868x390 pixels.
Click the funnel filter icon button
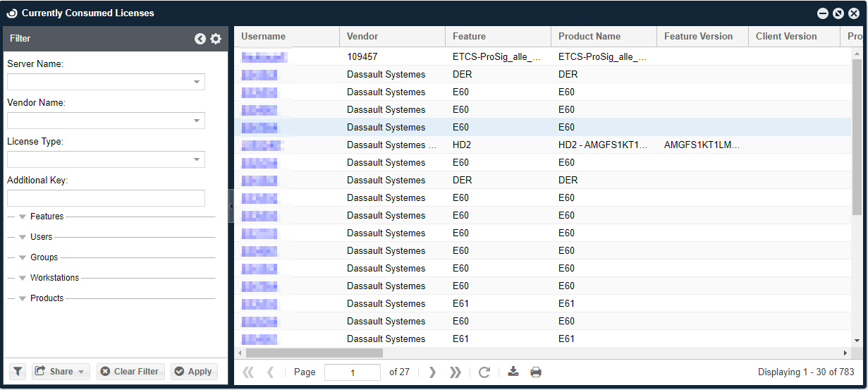(x=18, y=372)
